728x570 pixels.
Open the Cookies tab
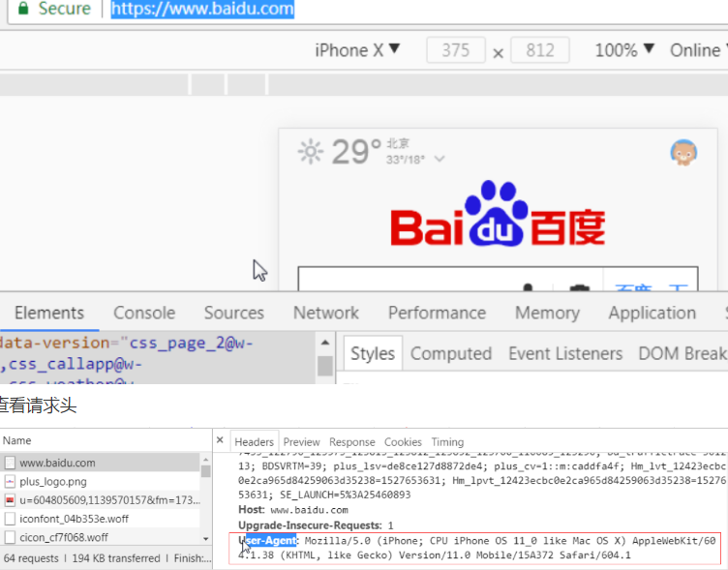(x=403, y=442)
